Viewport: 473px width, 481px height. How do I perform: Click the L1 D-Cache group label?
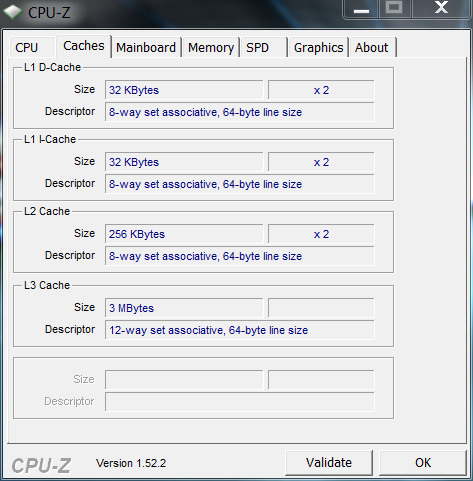point(52,67)
